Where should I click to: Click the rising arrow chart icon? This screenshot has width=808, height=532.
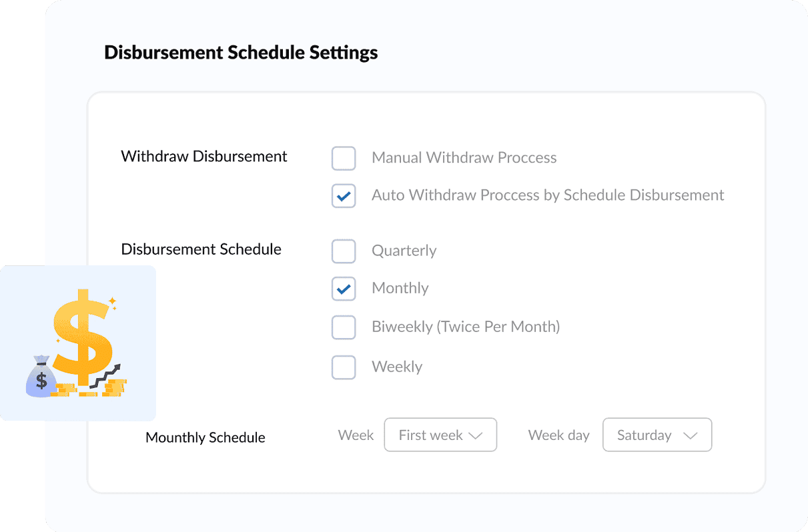[x=105, y=376]
